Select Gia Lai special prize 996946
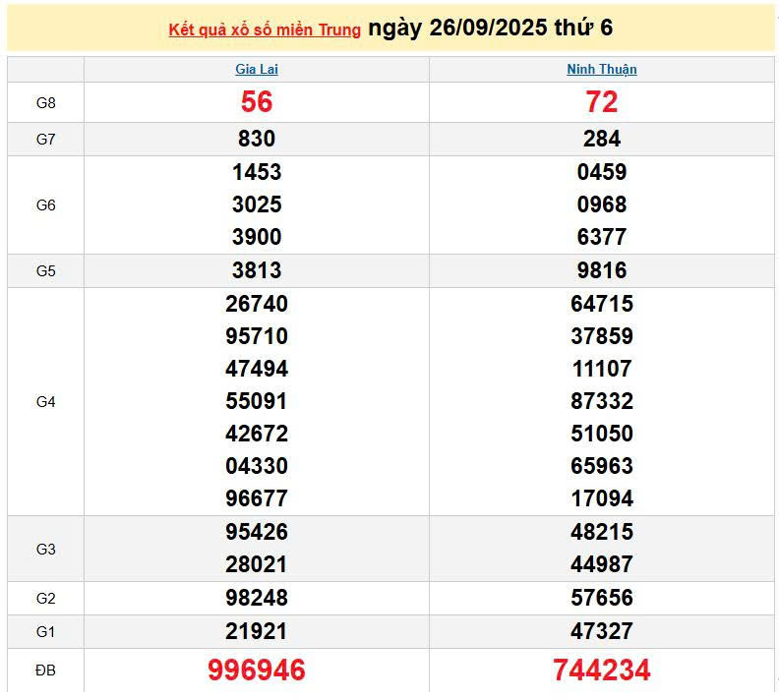 click(x=257, y=670)
